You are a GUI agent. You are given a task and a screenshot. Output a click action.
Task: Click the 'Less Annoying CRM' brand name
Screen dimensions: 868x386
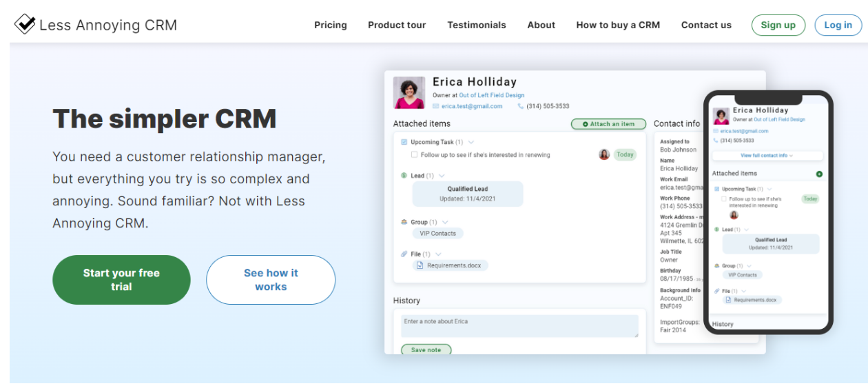tap(108, 25)
